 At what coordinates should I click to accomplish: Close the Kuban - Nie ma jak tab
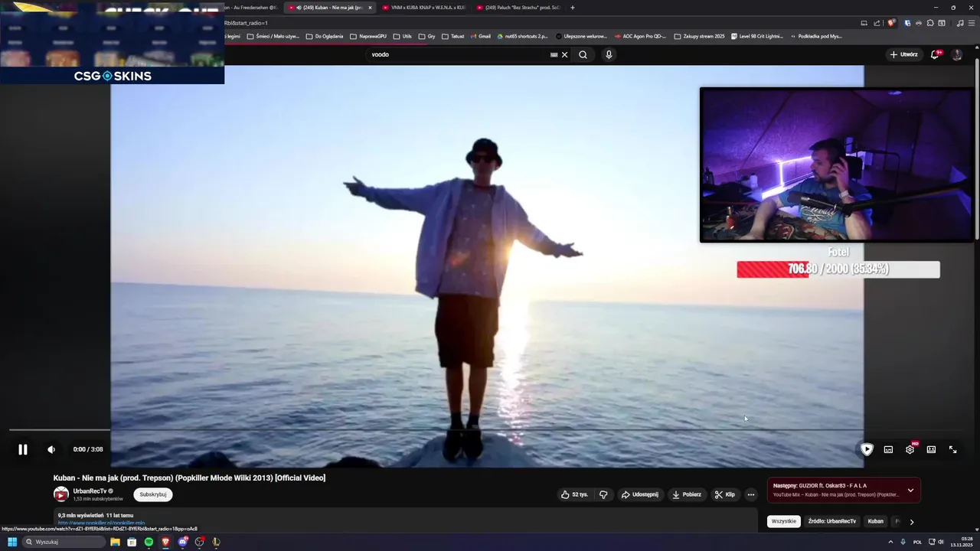(x=370, y=8)
